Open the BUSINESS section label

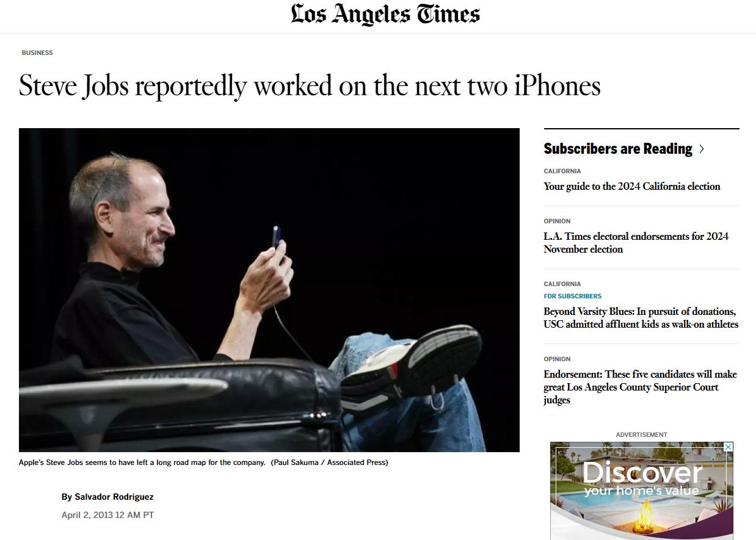37,52
